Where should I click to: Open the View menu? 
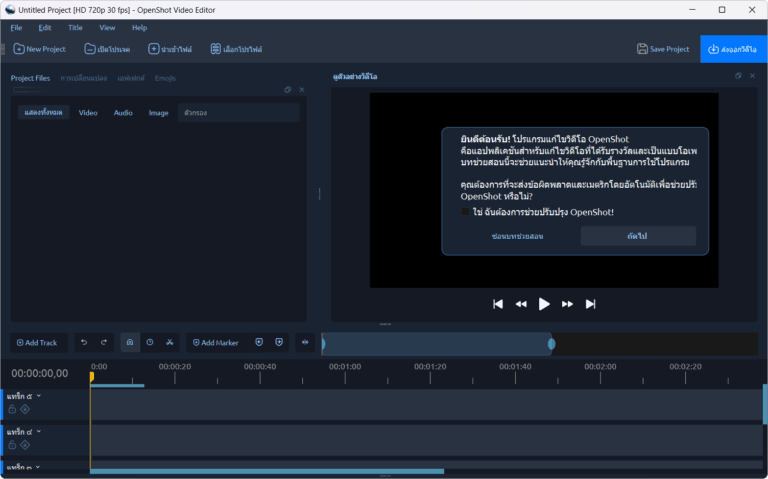click(107, 28)
